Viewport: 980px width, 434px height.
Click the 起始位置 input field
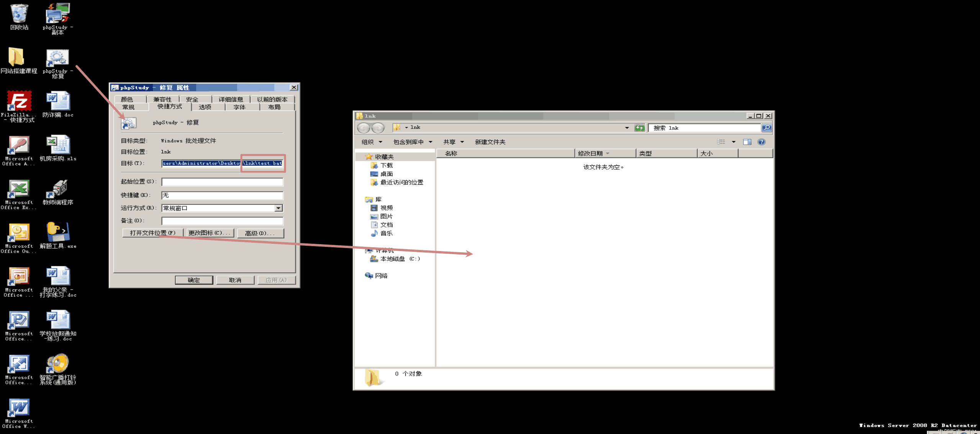pos(222,182)
